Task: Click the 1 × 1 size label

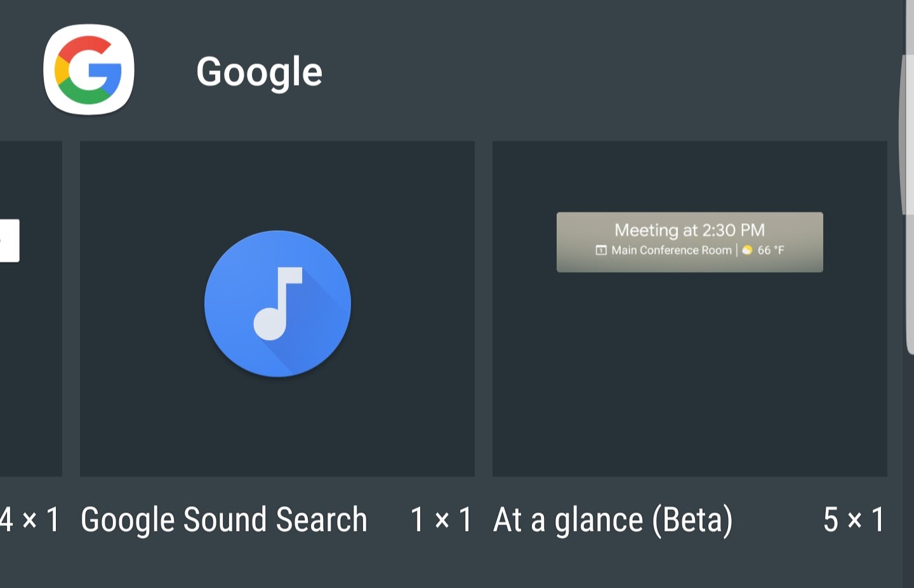Action: [x=441, y=519]
